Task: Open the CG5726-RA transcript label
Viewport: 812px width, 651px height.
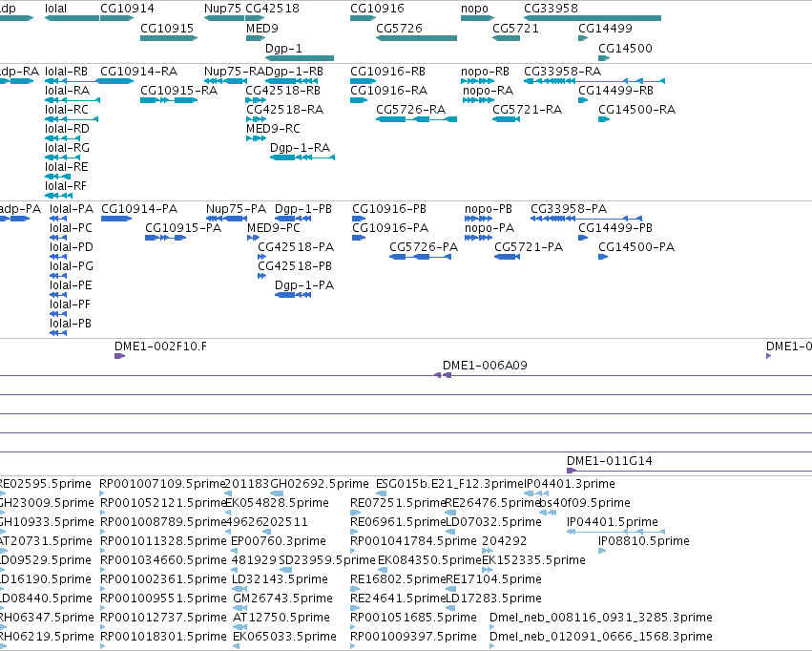Action: tap(410, 109)
